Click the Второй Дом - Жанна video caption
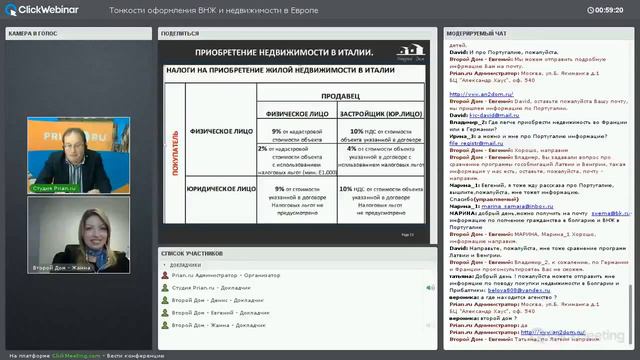 (61, 268)
